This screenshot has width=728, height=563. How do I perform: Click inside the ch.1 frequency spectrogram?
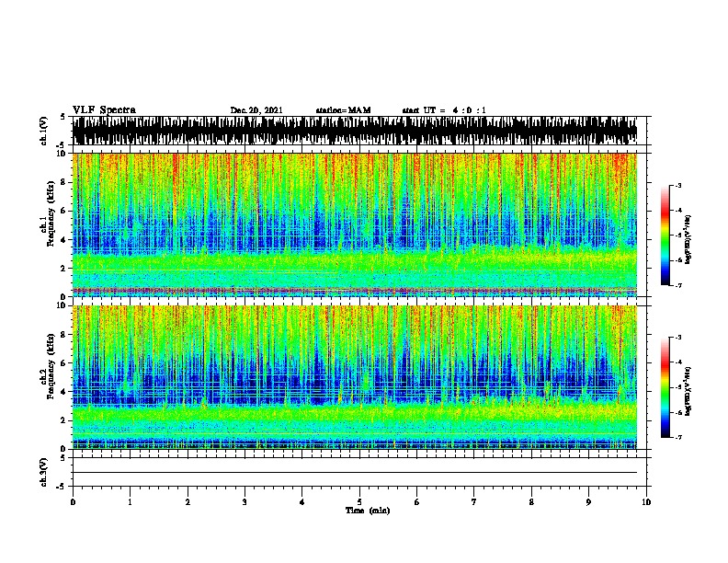click(x=355, y=224)
